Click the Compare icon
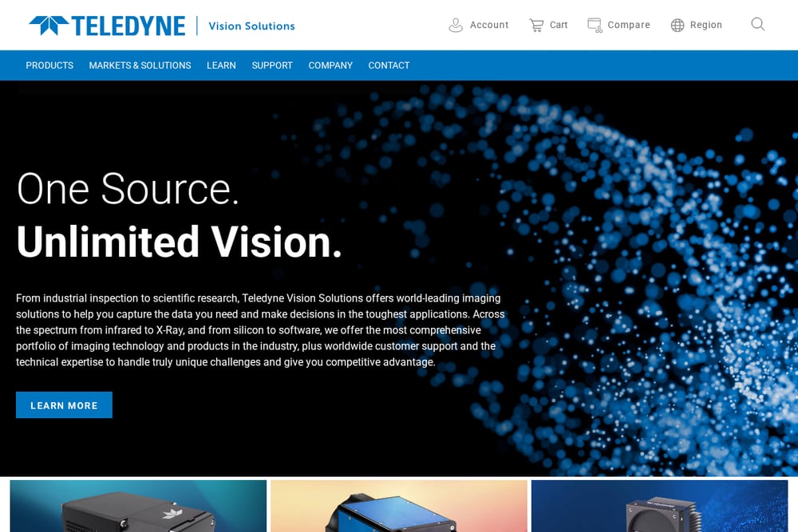The image size is (798, 532). point(595,25)
